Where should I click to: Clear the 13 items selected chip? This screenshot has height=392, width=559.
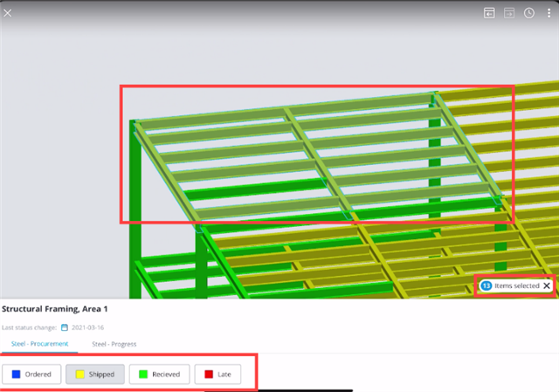click(547, 285)
